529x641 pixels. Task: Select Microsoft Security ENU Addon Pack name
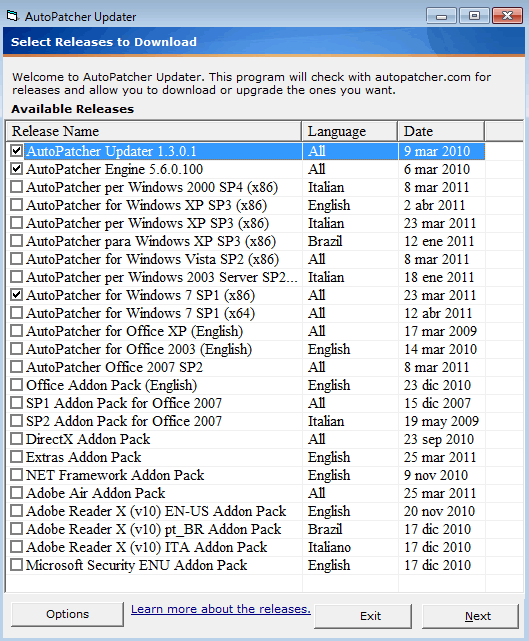click(x=137, y=565)
